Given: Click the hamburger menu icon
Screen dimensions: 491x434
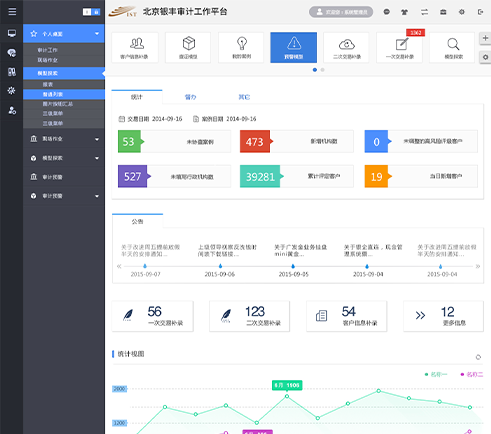Looking at the screenshot, I should 12,12.
